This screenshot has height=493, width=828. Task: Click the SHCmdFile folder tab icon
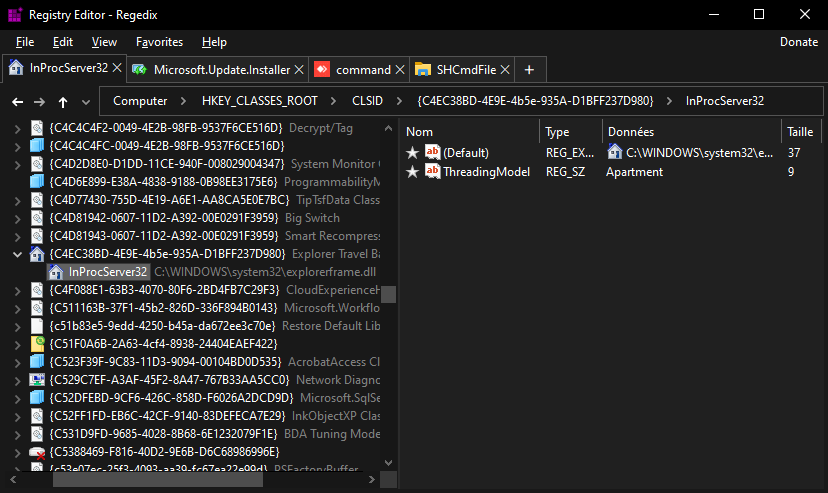(x=422, y=69)
